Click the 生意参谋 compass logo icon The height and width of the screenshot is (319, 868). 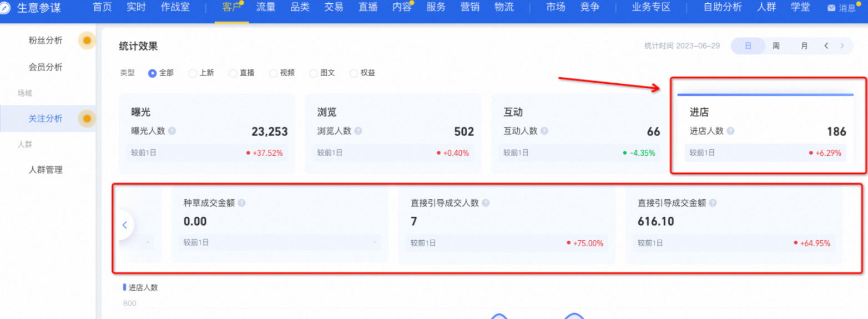point(6,8)
